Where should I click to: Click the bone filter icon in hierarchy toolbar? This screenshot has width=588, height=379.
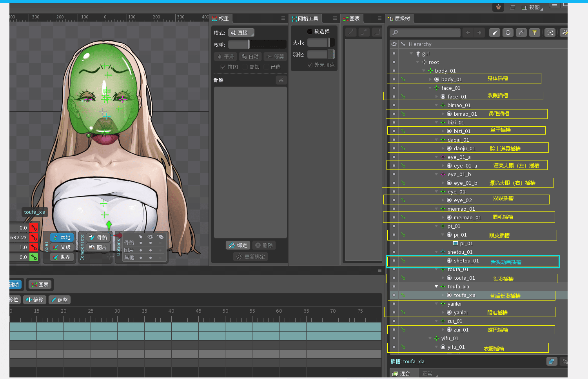[495, 33]
